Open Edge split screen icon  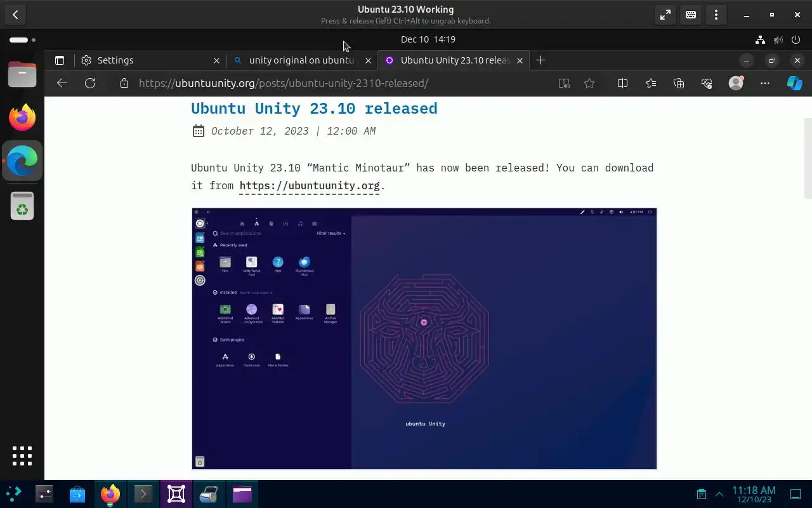[x=622, y=83]
